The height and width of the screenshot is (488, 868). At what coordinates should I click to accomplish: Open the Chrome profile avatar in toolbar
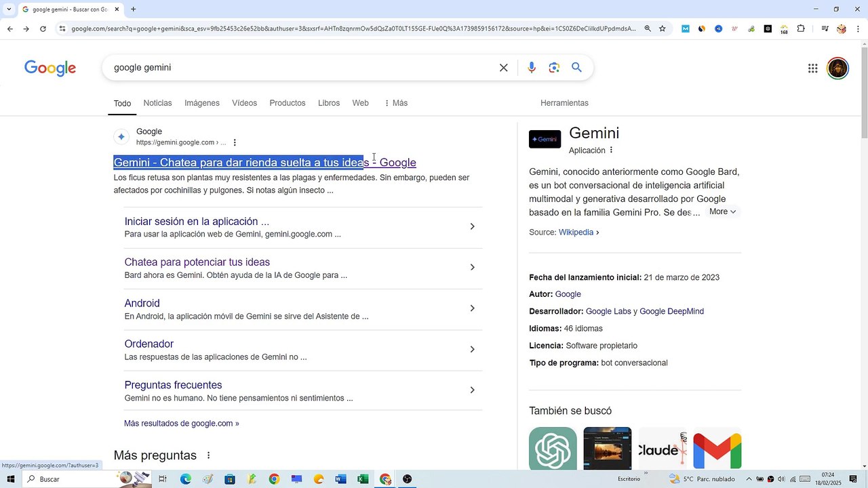(x=842, y=28)
